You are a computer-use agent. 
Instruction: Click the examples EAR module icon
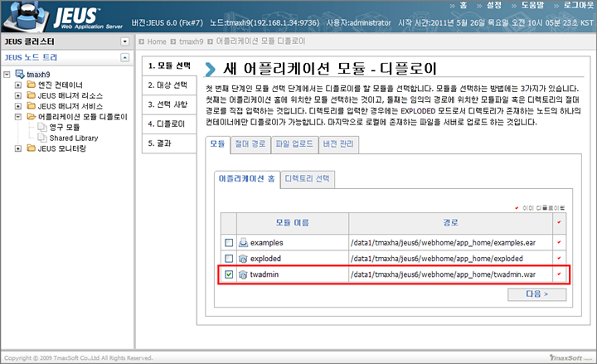pos(243,243)
